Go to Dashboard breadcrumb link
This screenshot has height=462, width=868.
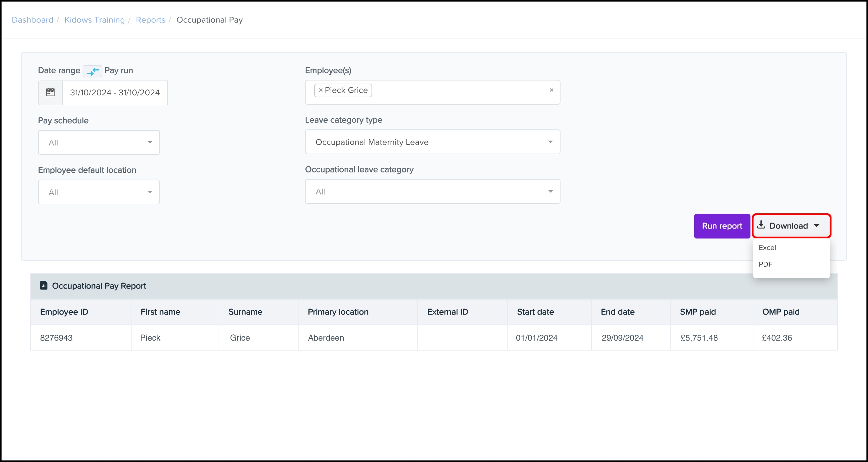(x=32, y=20)
